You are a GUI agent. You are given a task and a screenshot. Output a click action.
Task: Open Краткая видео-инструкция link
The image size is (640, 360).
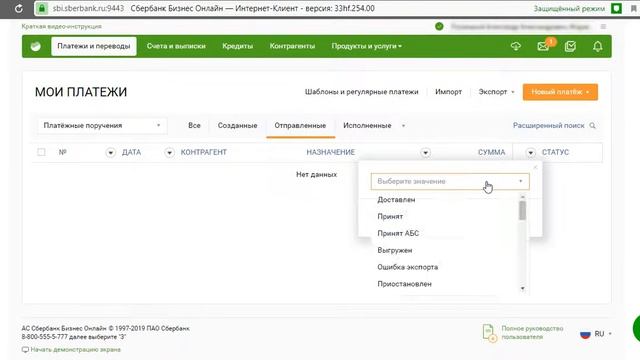pyautogui.click(x=62, y=26)
